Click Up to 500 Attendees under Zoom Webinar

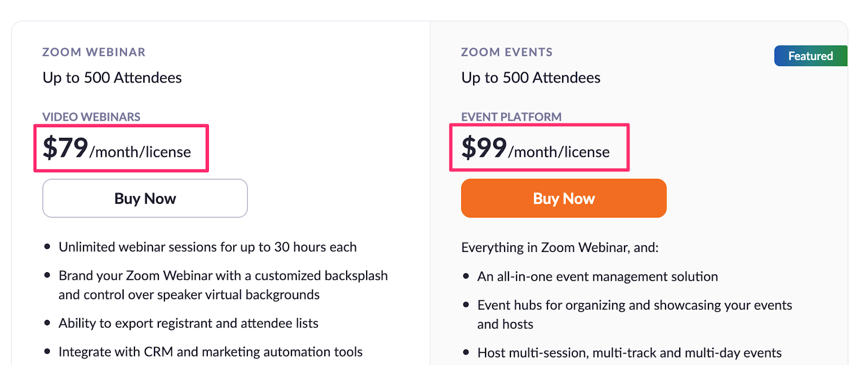click(112, 78)
